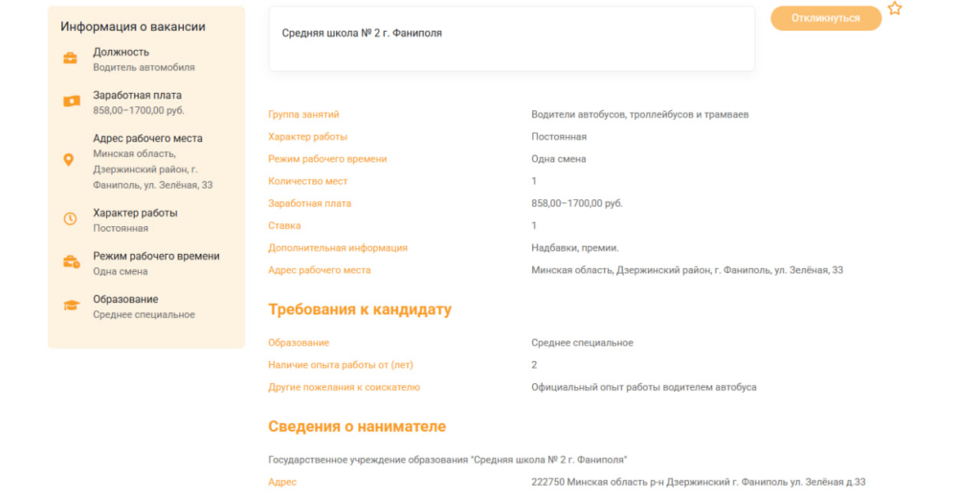Click the Водители автобусов, троллейбусов и трамваев text
980x499 pixels.
click(639, 115)
